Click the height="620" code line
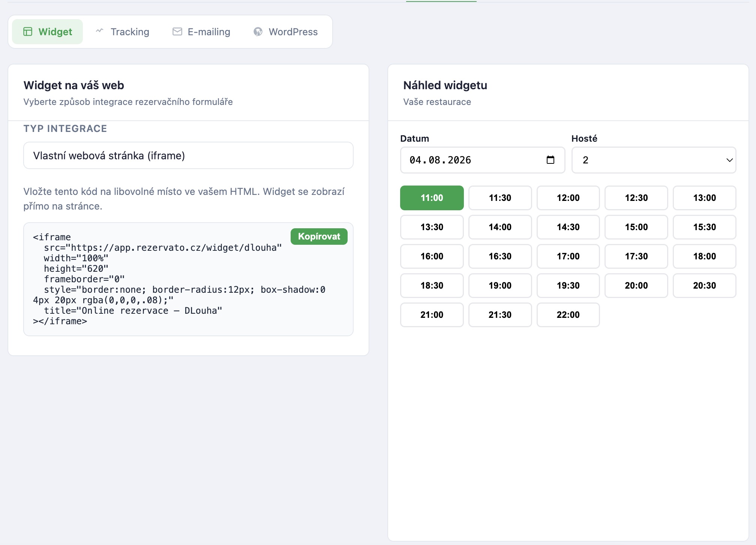756x545 pixels. 76,269
